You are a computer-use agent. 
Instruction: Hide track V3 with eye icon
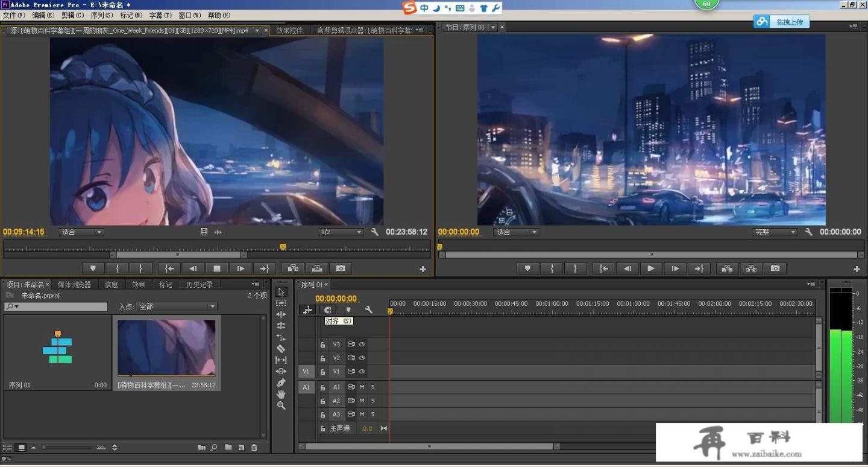pyautogui.click(x=362, y=345)
